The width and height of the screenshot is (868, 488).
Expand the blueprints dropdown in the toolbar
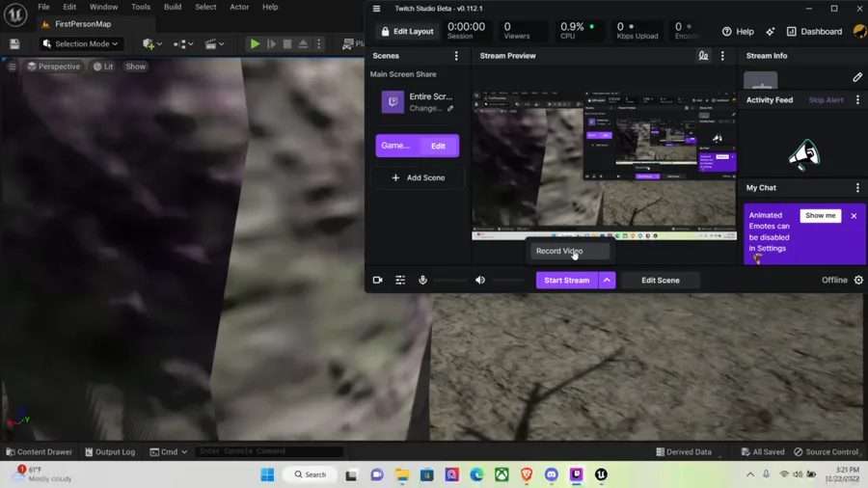click(x=183, y=43)
